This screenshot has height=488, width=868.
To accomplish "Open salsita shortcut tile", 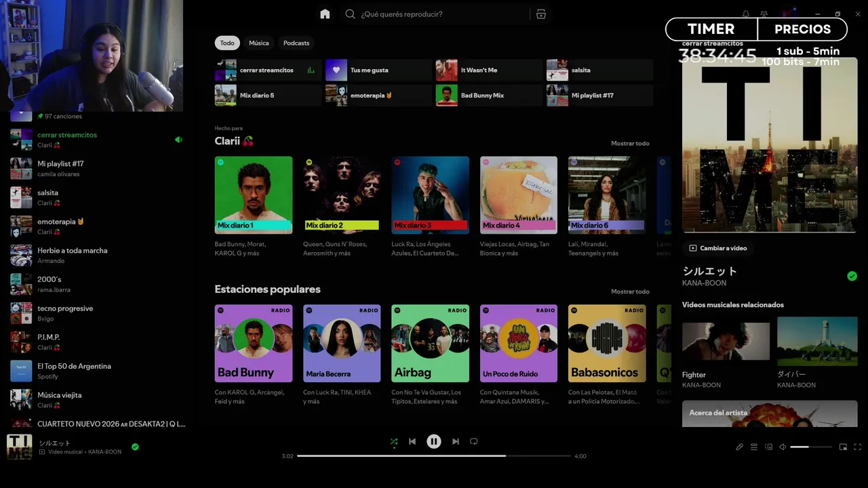I will (x=599, y=70).
